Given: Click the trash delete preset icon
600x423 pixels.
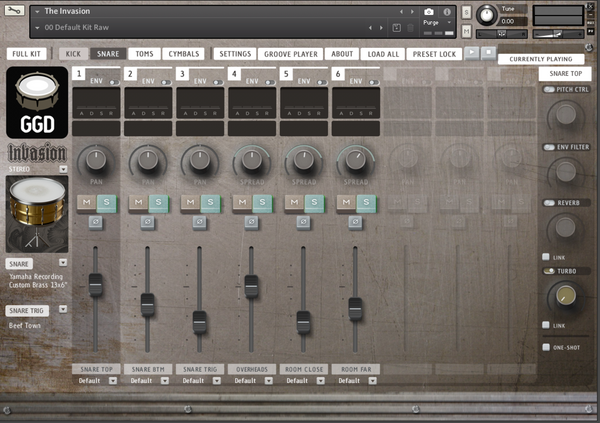Looking at the screenshot, I should coord(410,28).
